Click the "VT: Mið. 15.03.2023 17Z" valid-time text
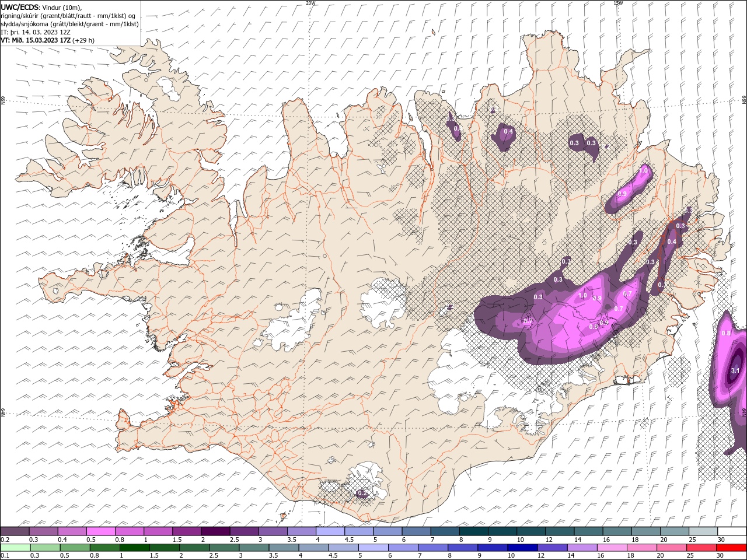 pyautogui.click(x=36, y=40)
